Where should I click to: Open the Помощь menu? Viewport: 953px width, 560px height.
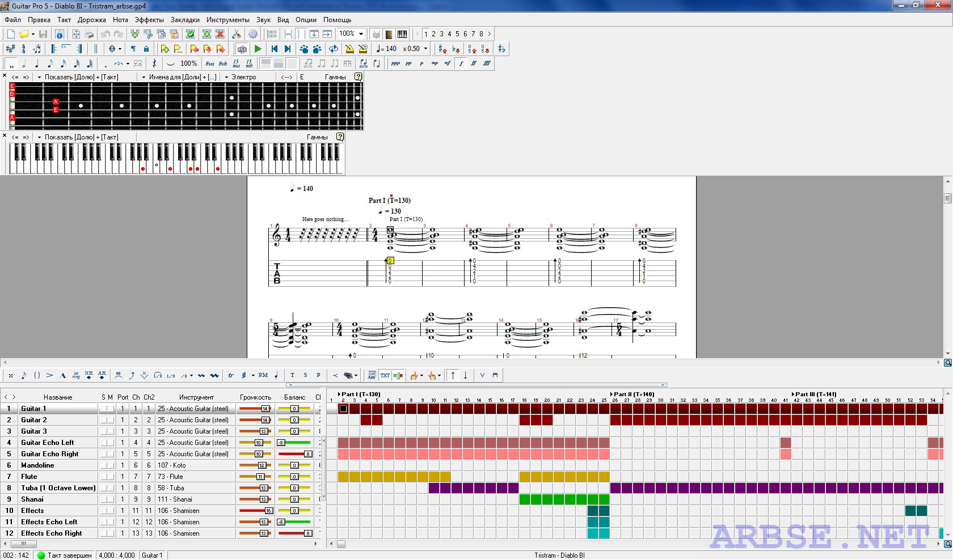338,20
